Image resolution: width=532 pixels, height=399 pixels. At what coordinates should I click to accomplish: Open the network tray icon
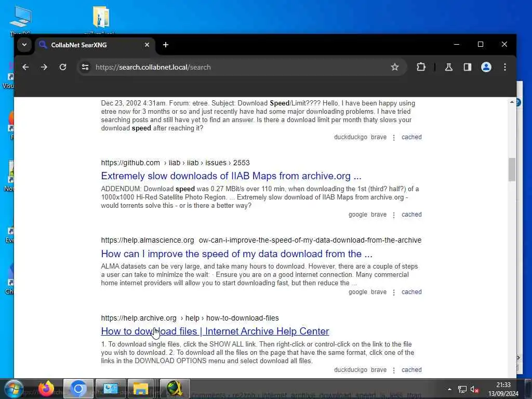point(462,389)
